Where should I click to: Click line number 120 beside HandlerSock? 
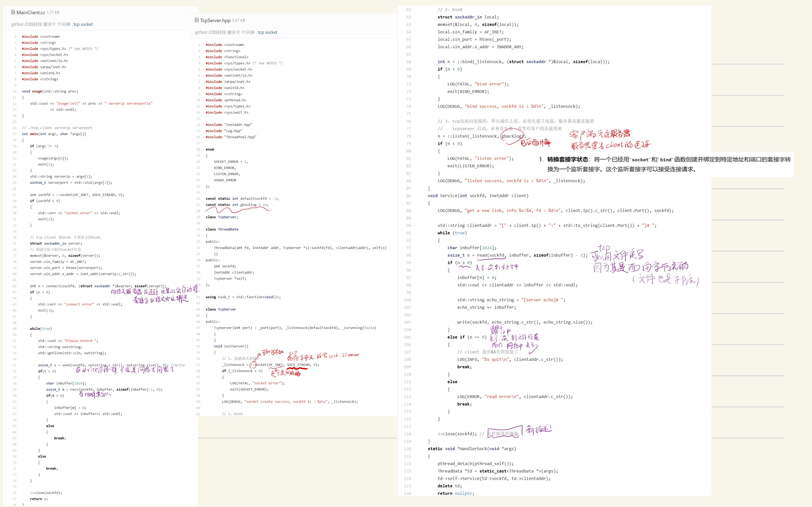click(407, 449)
